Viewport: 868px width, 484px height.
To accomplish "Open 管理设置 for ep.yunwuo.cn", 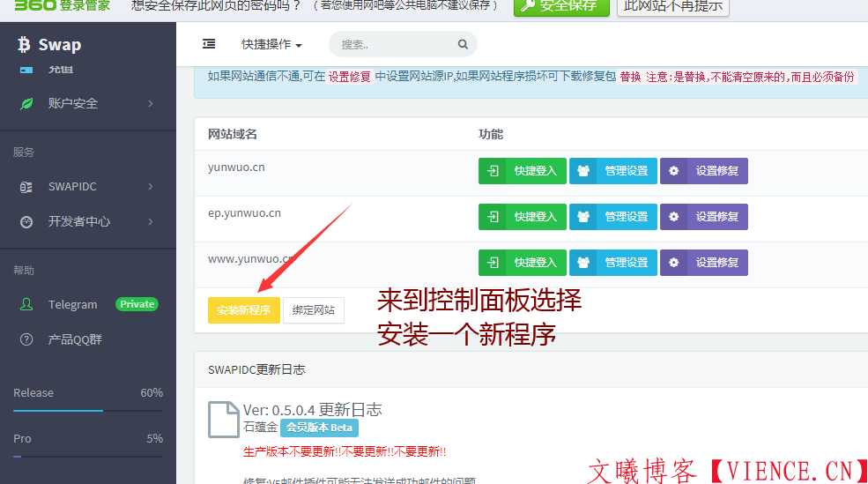I will click(613, 217).
